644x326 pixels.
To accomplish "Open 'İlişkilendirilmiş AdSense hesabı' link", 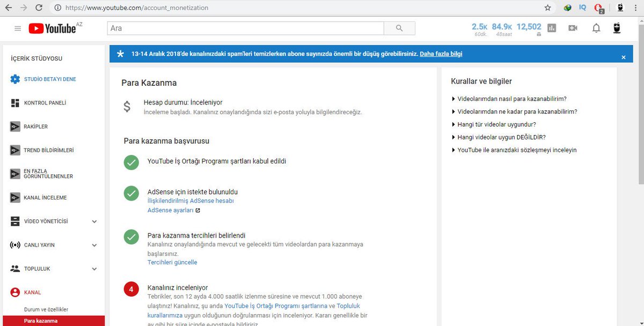I will (191, 201).
